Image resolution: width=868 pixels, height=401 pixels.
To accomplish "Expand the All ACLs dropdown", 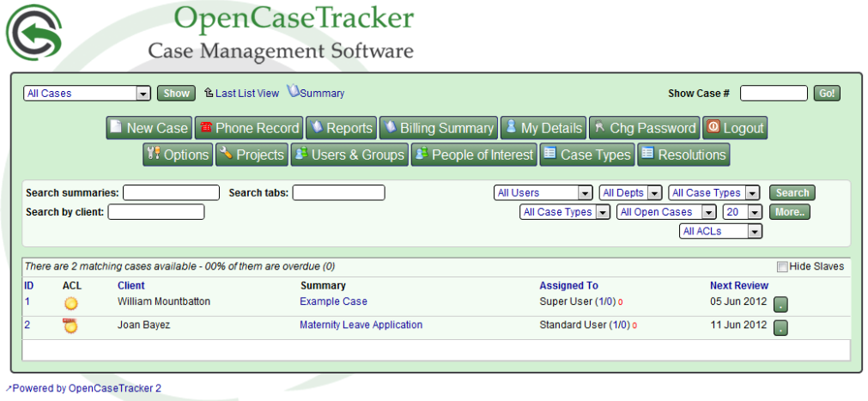I will (720, 232).
